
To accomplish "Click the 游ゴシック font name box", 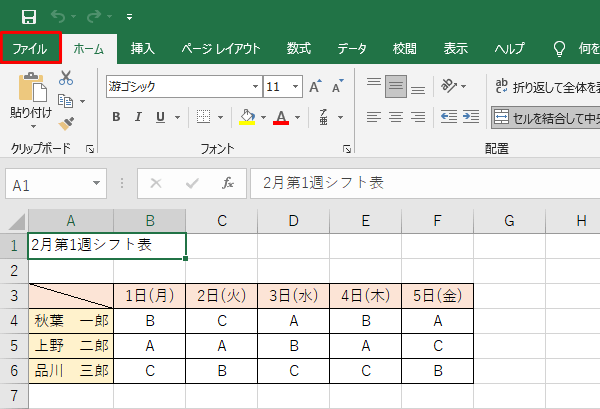I will [x=179, y=86].
